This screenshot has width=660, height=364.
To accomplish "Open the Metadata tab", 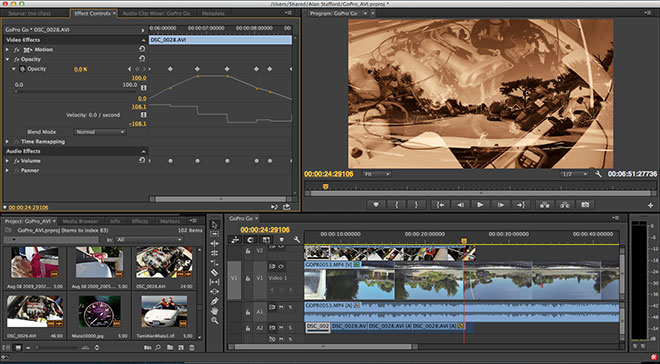I will point(213,13).
